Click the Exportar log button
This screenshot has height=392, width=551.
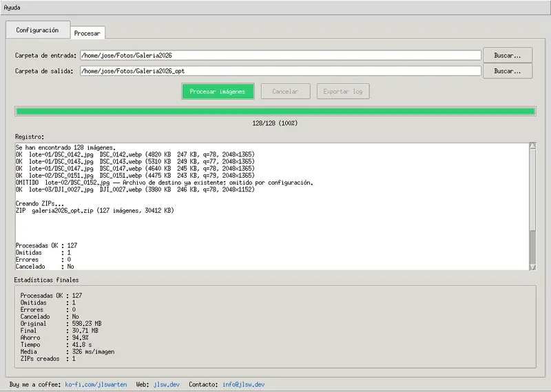tap(343, 92)
